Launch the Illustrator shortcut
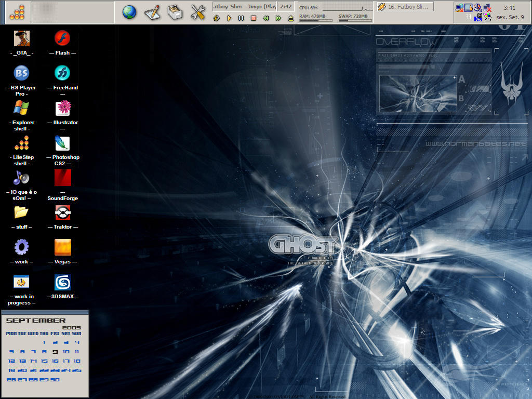532x399 pixels. tap(62, 108)
